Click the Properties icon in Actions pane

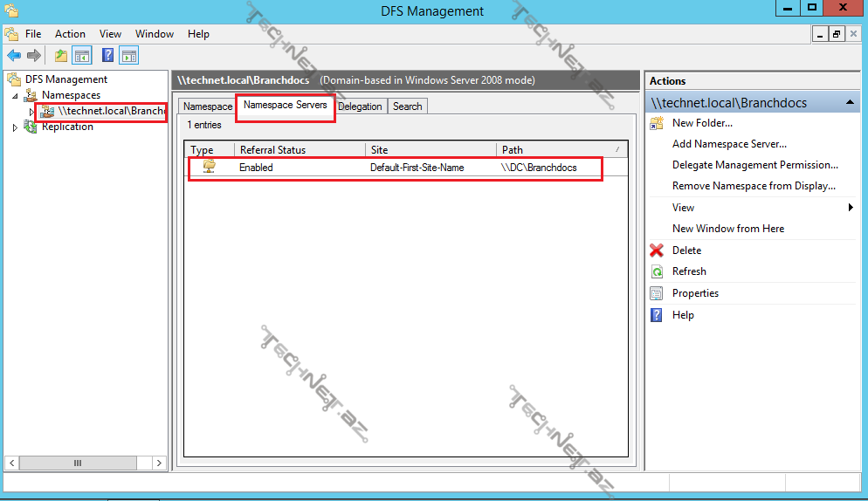(x=657, y=293)
